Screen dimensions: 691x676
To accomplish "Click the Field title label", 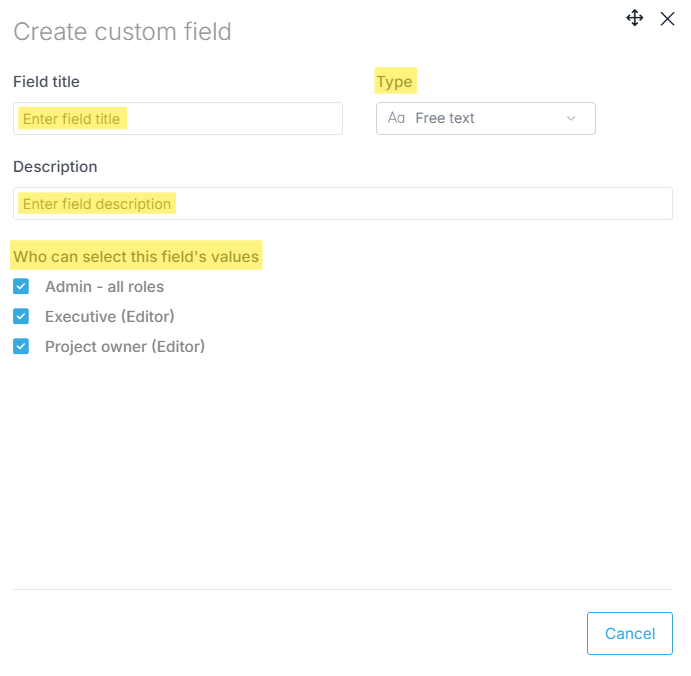I will click(46, 82).
